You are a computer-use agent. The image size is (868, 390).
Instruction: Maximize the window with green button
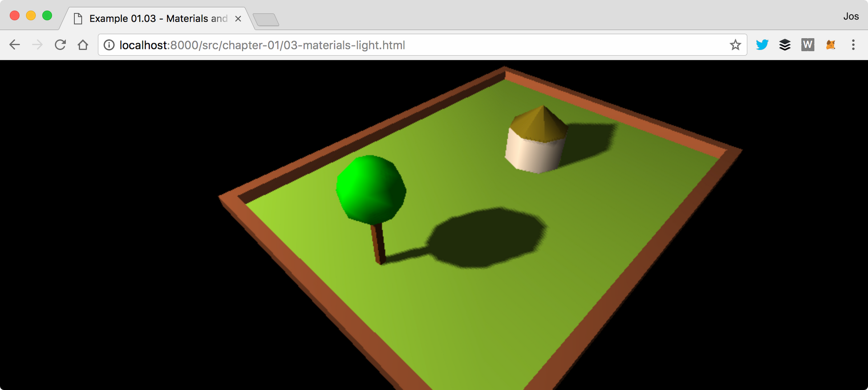(47, 16)
